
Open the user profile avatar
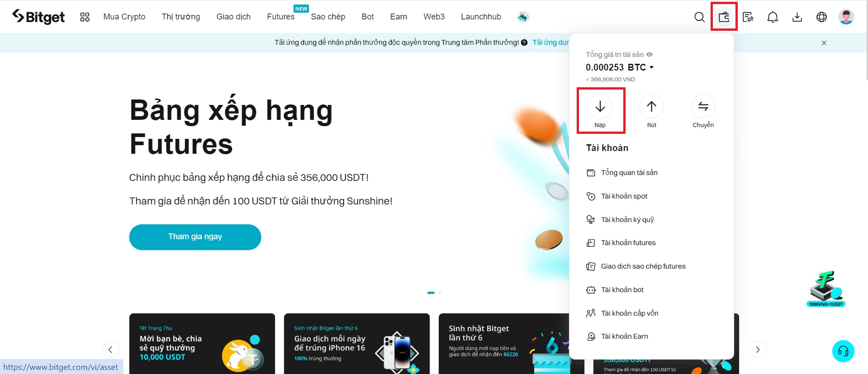(846, 17)
